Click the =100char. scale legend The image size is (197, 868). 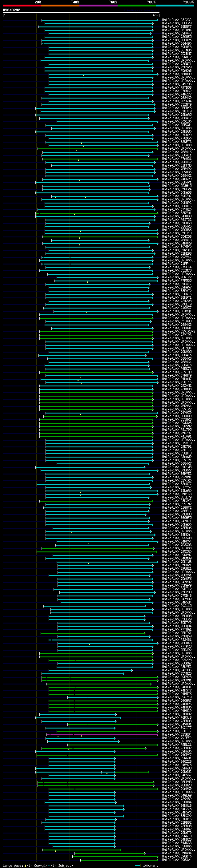[x=146, y=865]
